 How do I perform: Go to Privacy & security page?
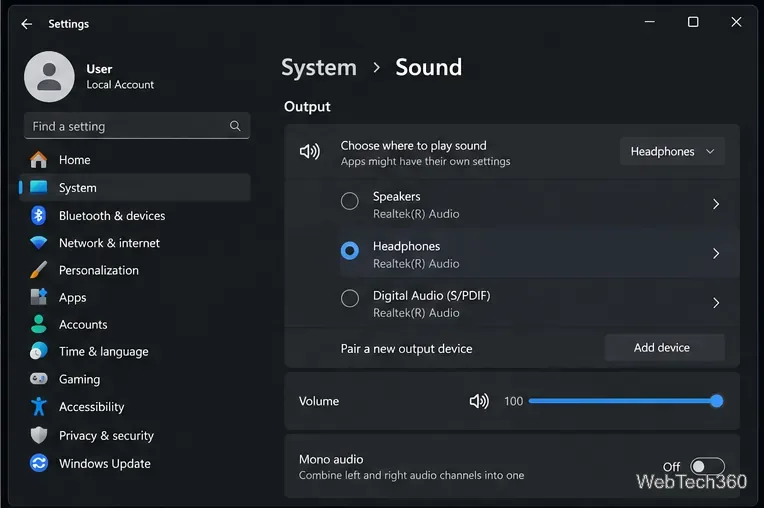tap(135, 435)
